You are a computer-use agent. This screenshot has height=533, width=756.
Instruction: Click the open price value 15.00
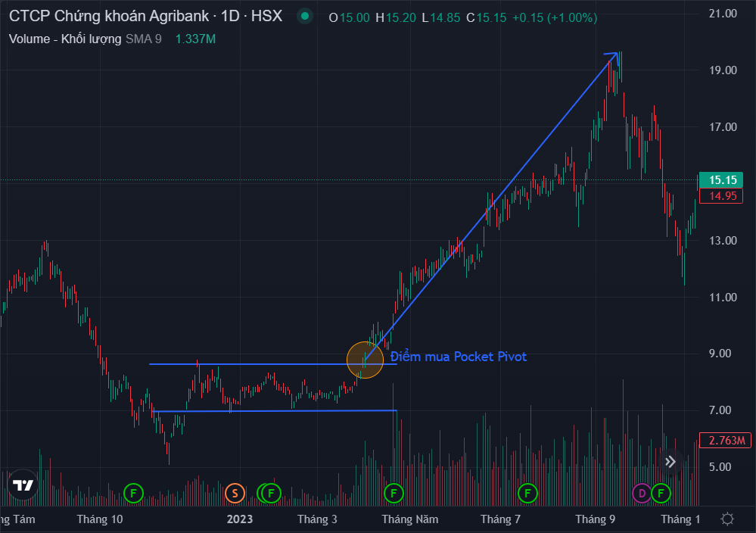(354, 18)
